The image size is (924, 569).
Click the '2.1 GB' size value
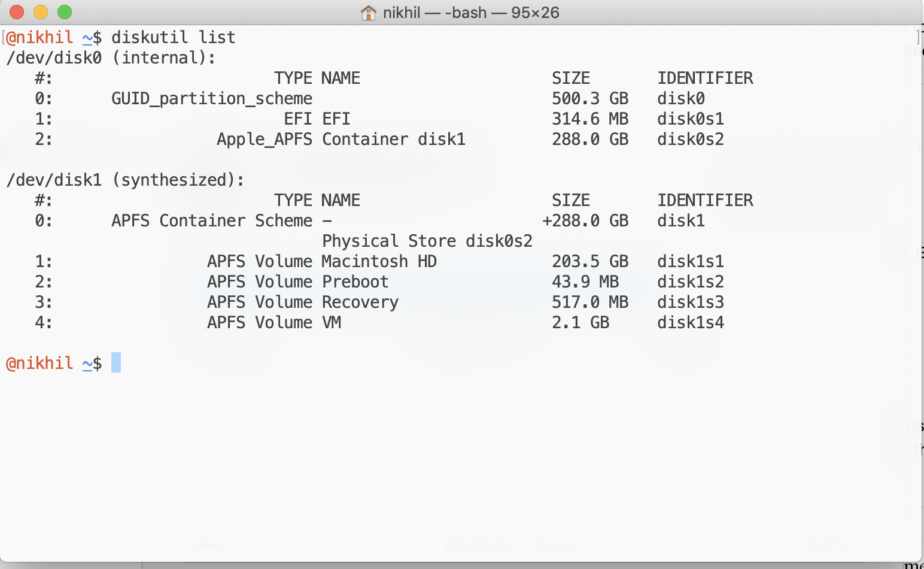click(580, 322)
